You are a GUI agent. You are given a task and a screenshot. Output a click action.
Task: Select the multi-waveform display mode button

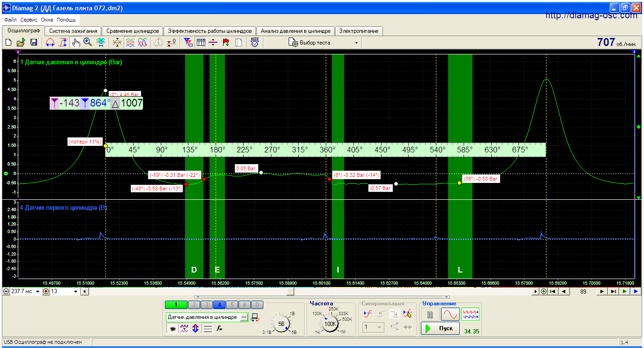coord(471,314)
